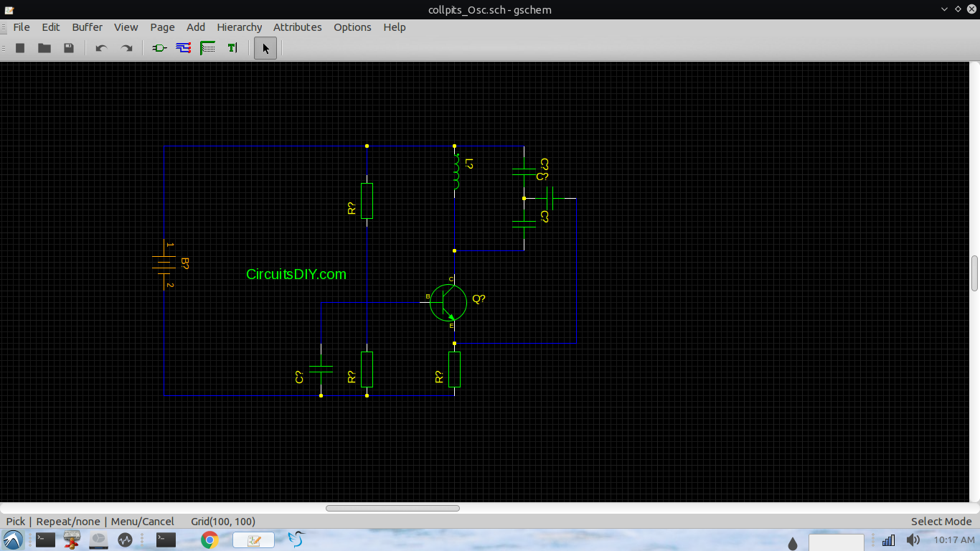Open the Options menu
The height and width of the screenshot is (551, 980).
pyautogui.click(x=352, y=27)
